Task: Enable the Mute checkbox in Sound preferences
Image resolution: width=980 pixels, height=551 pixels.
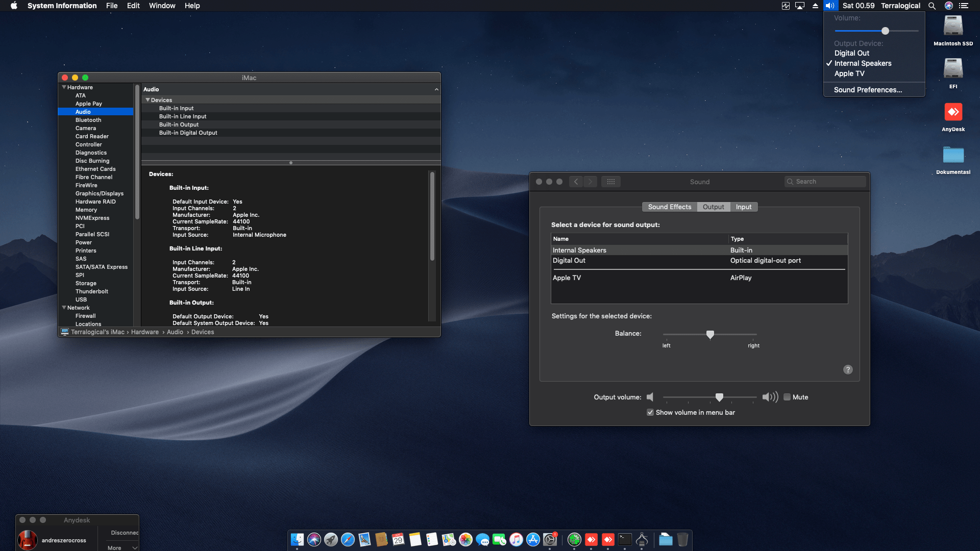Action: pyautogui.click(x=788, y=397)
